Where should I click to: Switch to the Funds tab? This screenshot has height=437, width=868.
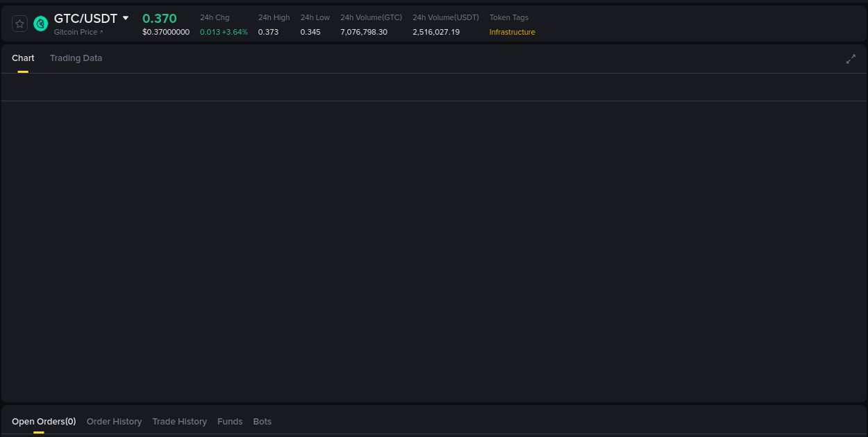tap(230, 421)
